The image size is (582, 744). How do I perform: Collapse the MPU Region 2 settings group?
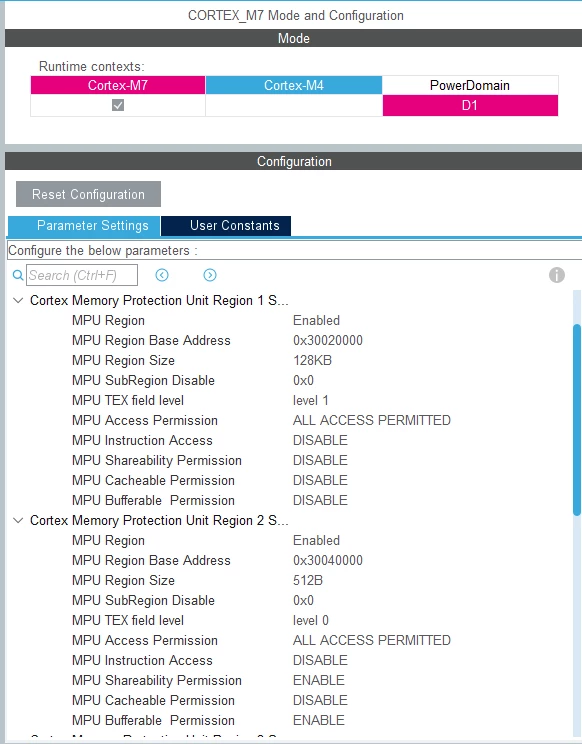tap(18, 521)
